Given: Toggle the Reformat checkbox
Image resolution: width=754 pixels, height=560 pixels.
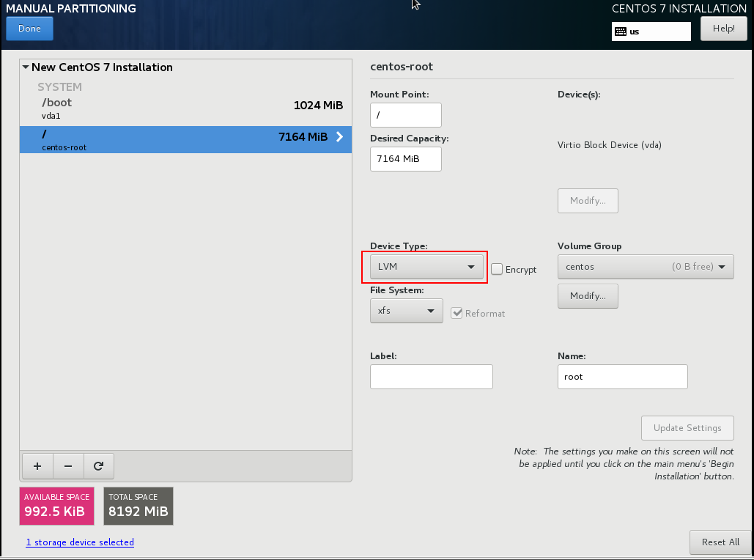Looking at the screenshot, I should (x=457, y=313).
